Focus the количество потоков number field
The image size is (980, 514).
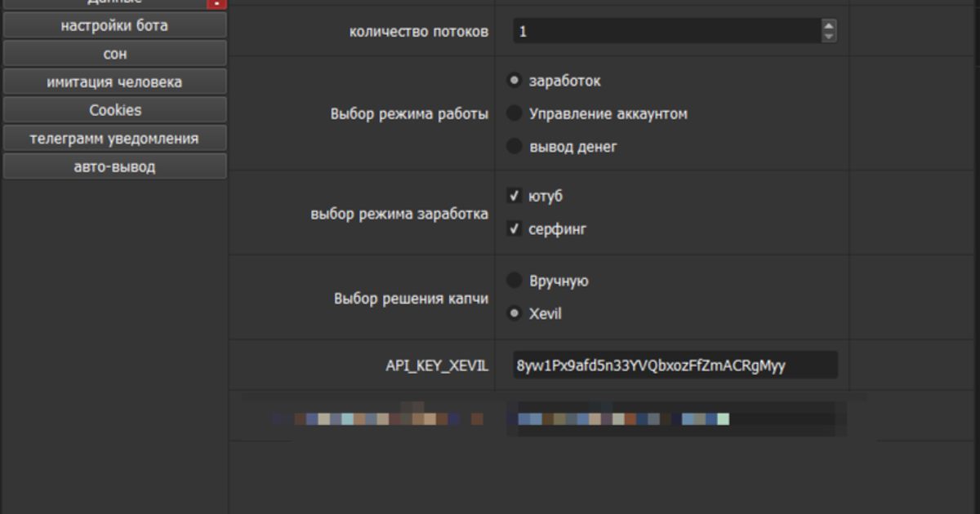(x=667, y=31)
